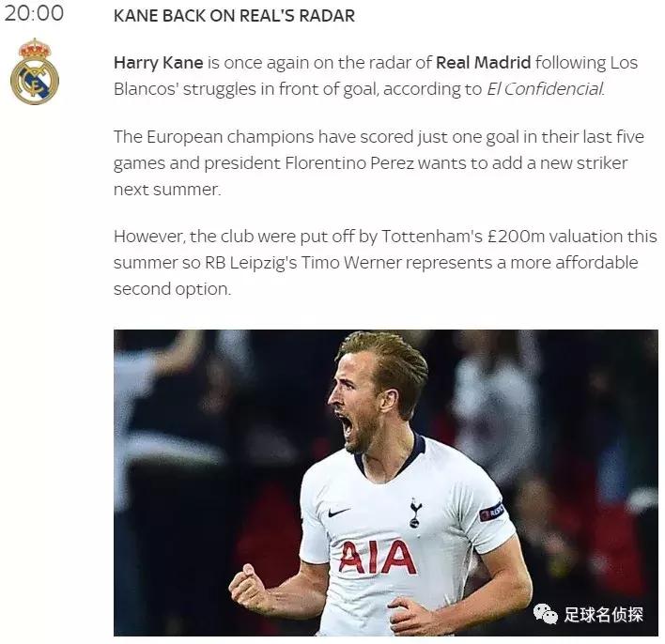Click the paragraph starting The European champions
665x644 pixels.
pos(379,163)
